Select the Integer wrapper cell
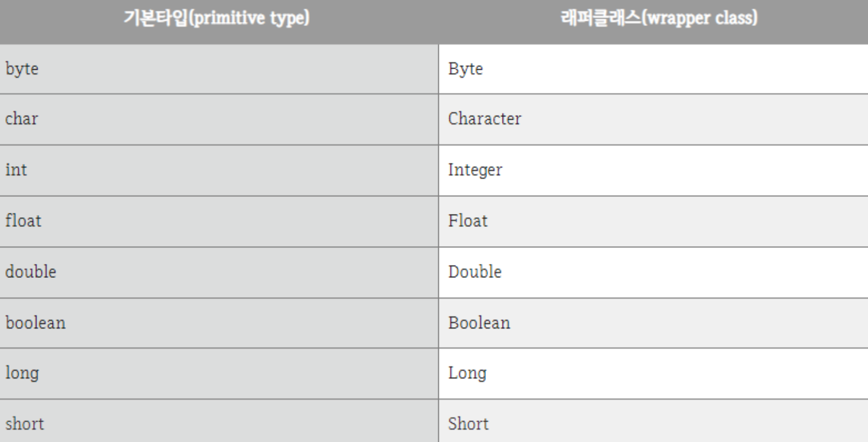 click(653, 171)
